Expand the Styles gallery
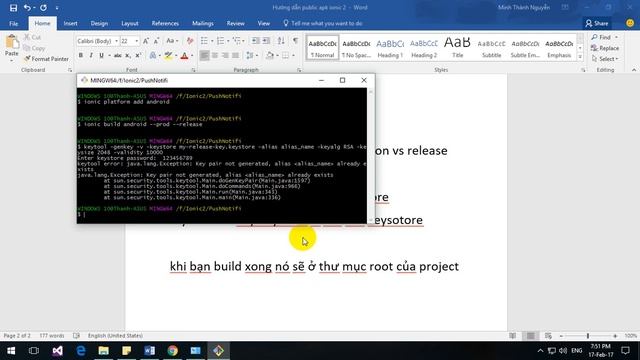 pos(580,57)
